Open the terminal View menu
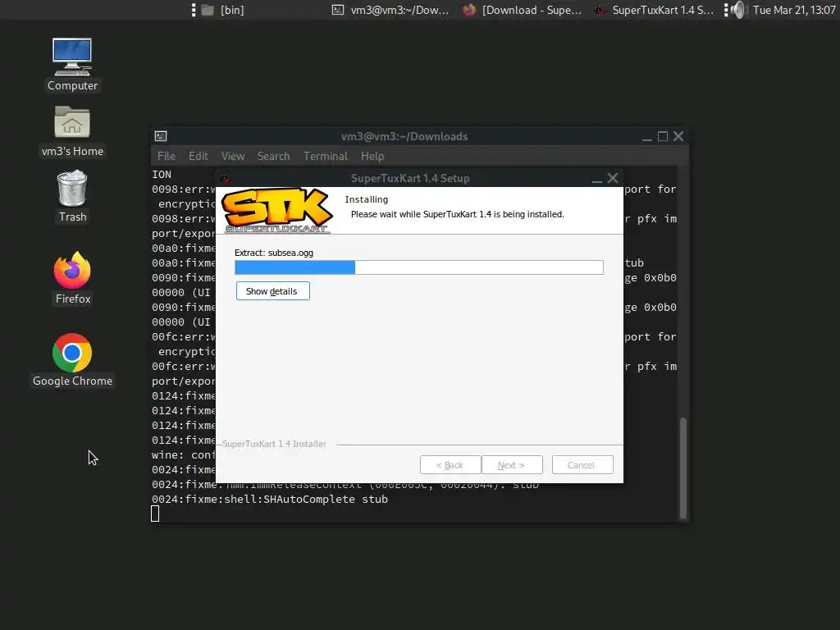The height and width of the screenshot is (630, 840). click(x=233, y=156)
